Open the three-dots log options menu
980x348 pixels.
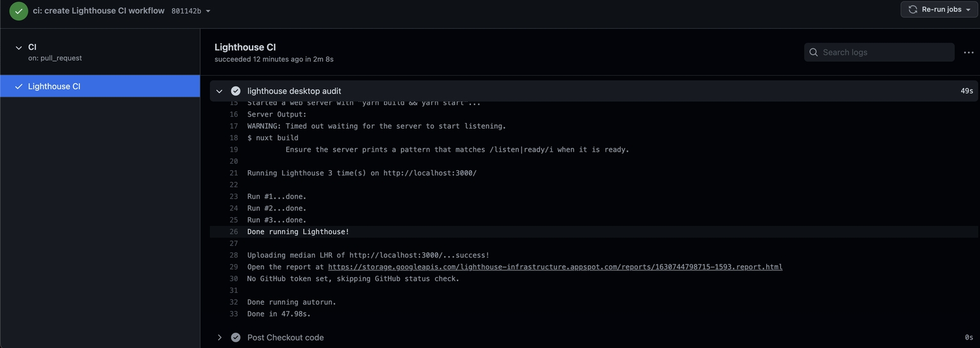(x=969, y=52)
